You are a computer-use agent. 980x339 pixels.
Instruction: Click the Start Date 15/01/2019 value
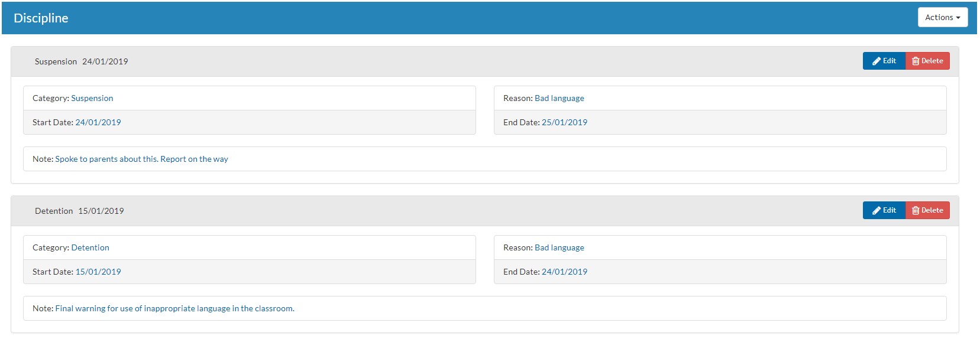click(98, 272)
